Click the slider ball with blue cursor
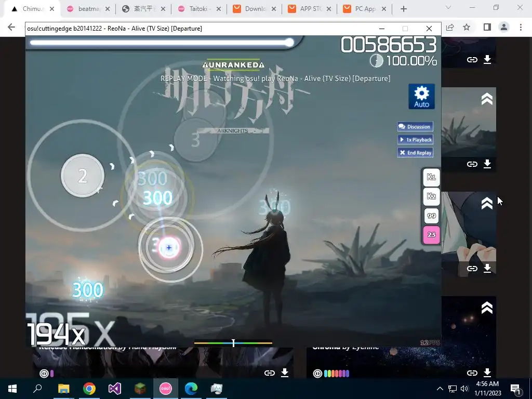 pyautogui.click(x=169, y=248)
